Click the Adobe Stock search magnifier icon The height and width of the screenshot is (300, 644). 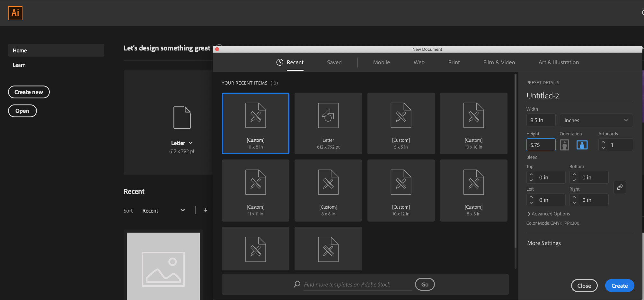pyautogui.click(x=297, y=284)
